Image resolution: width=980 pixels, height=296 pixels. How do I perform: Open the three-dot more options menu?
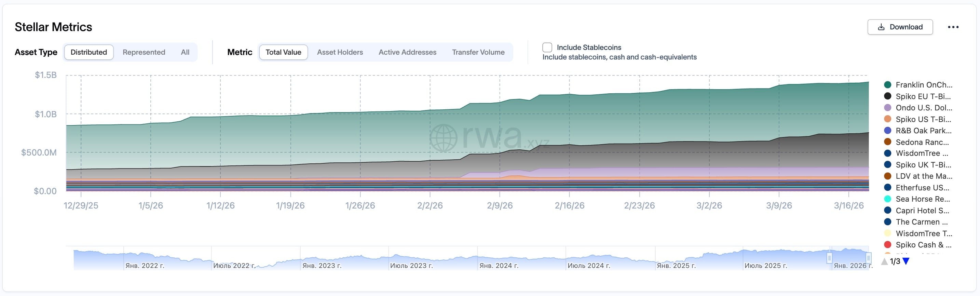click(x=953, y=27)
